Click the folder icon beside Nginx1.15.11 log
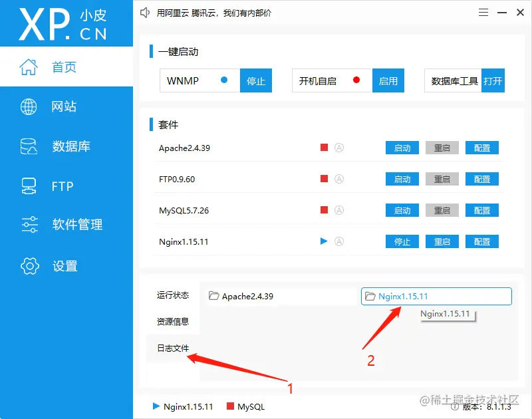This screenshot has height=419, width=532. coord(370,296)
